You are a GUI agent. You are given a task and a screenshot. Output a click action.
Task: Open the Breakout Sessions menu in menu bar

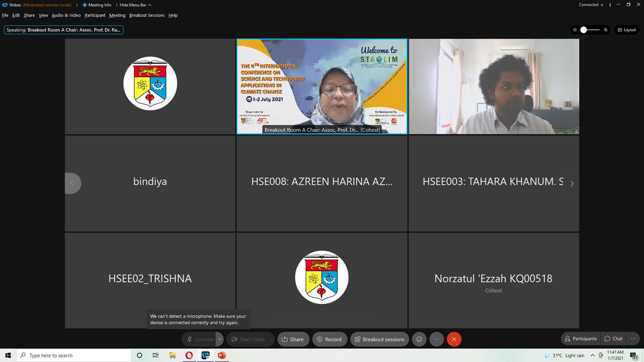pyautogui.click(x=147, y=16)
